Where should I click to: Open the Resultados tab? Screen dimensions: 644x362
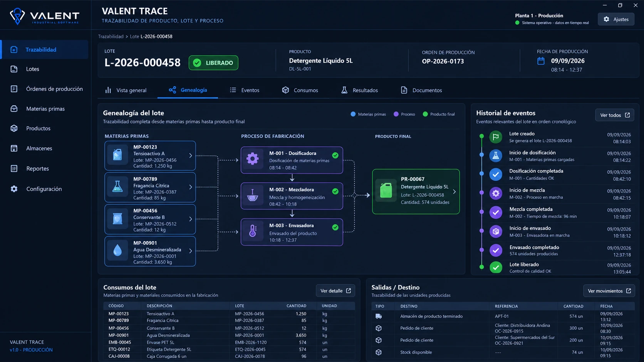pos(359,90)
